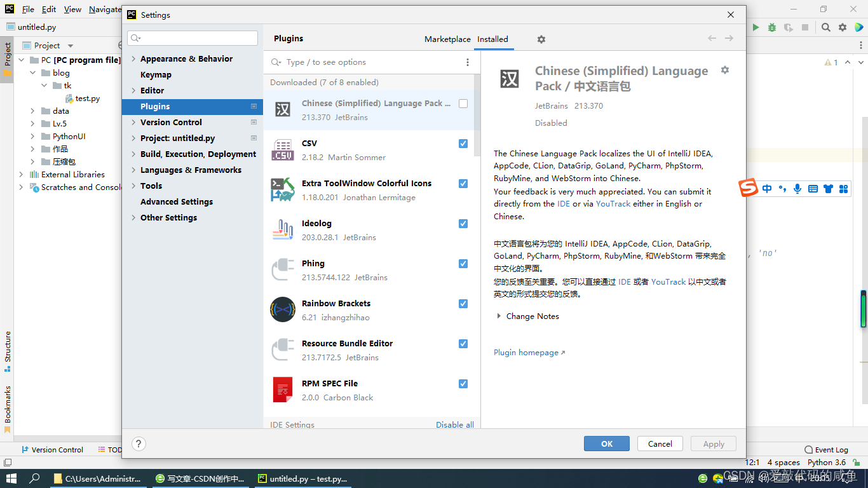Click the gear next to Chinese Language Pack title
This screenshot has width=868, height=488.
[725, 70]
